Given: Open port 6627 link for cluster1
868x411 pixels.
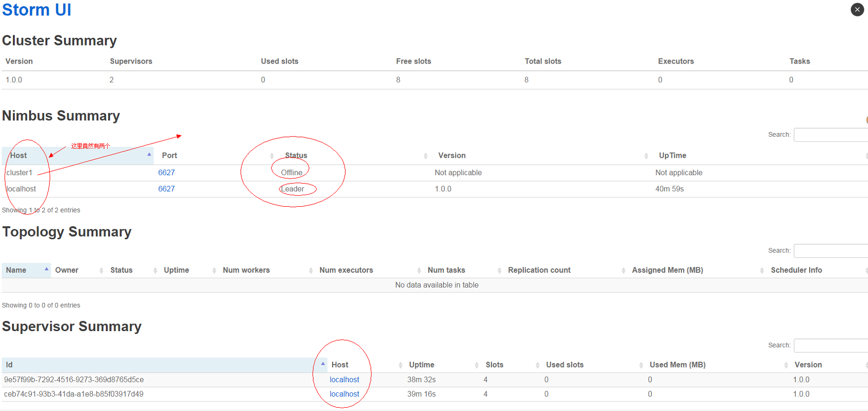Looking at the screenshot, I should 167,173.
